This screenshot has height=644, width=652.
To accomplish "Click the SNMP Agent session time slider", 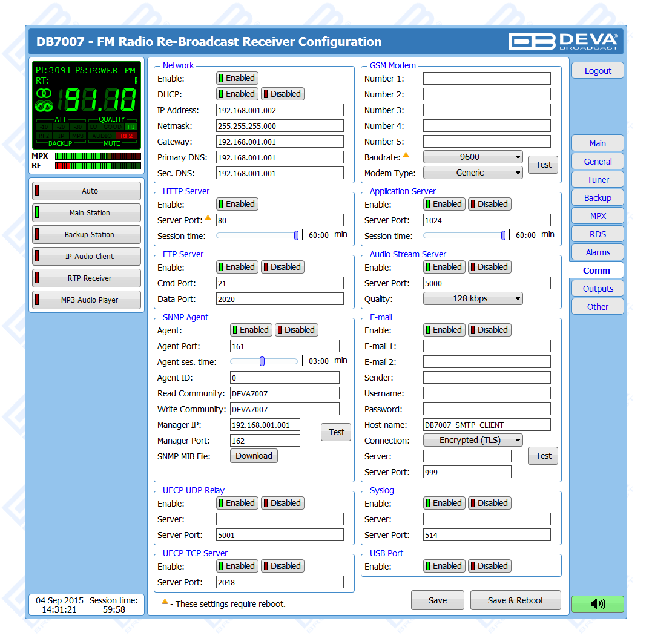I will tap(263, 361).
